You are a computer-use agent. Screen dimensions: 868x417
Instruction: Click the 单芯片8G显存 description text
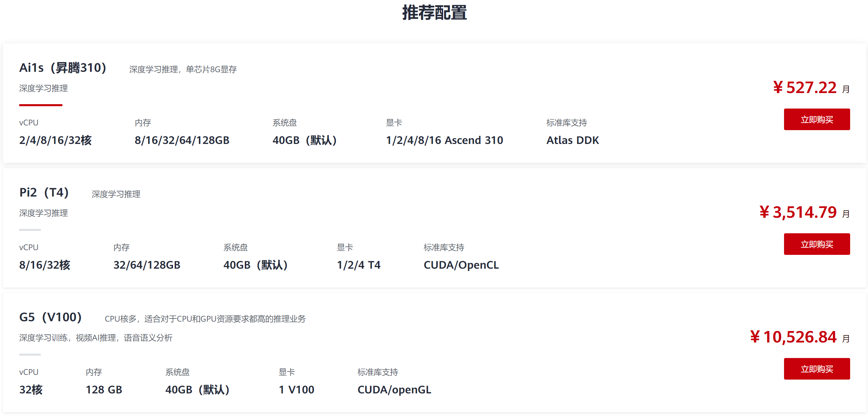(211, 69)
